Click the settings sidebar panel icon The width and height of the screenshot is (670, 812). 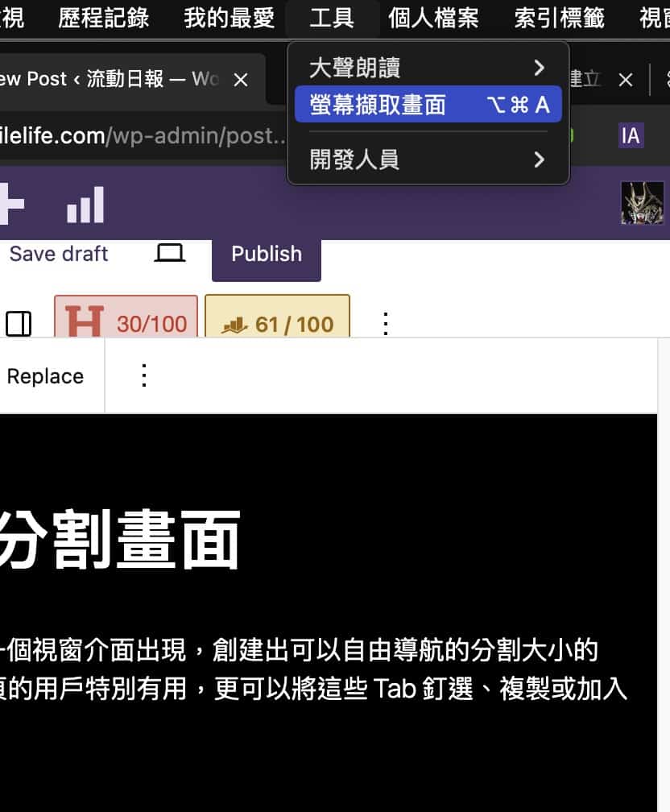pyautogui.click(x=19, y=324)
